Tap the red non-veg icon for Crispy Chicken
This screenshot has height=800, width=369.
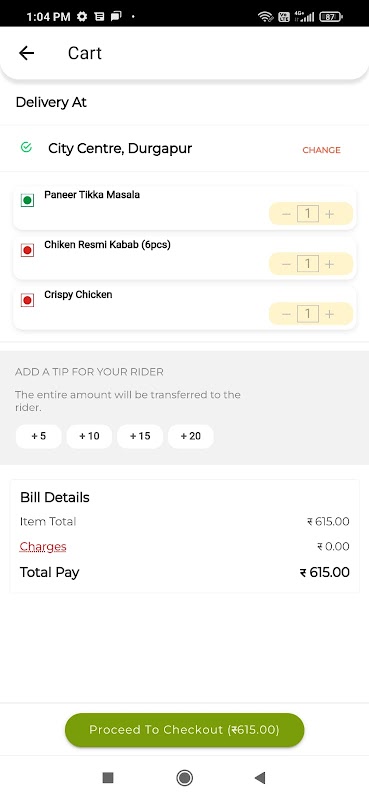point(28,301)
